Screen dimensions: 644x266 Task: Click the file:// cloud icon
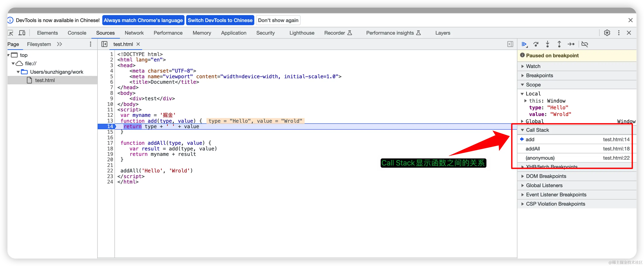pyautogui.click(x=19, y=64)
